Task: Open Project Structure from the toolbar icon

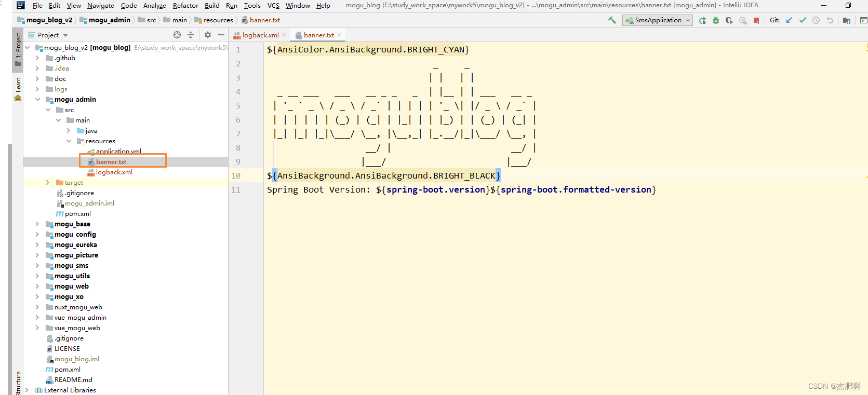Action: pos(847,20)
